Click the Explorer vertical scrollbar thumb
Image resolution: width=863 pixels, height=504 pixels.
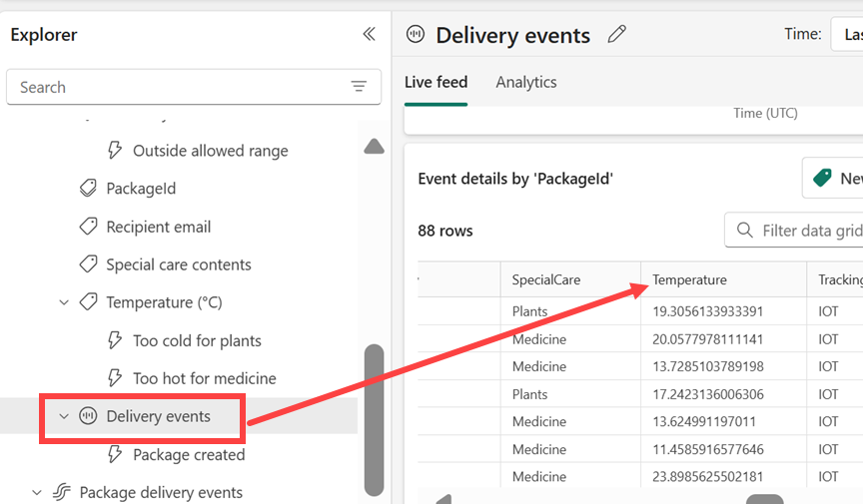coord(375,420)
